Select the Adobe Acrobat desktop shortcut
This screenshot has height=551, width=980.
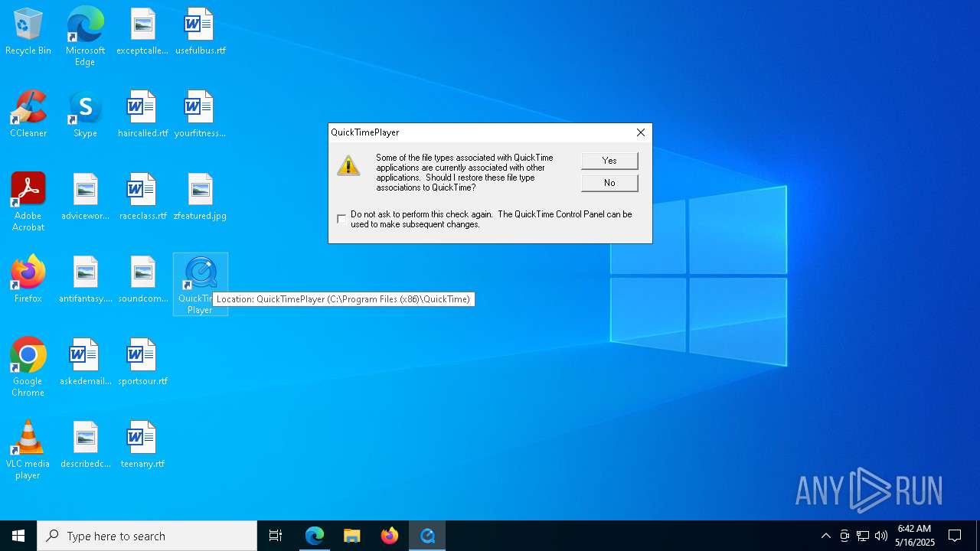pos(28,202)
